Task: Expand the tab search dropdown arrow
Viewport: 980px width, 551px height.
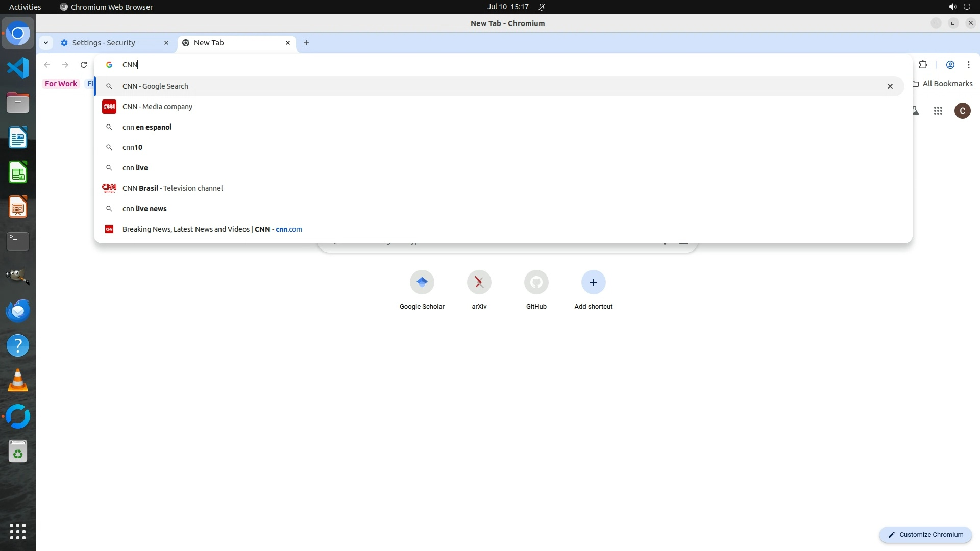Action: 46,43
